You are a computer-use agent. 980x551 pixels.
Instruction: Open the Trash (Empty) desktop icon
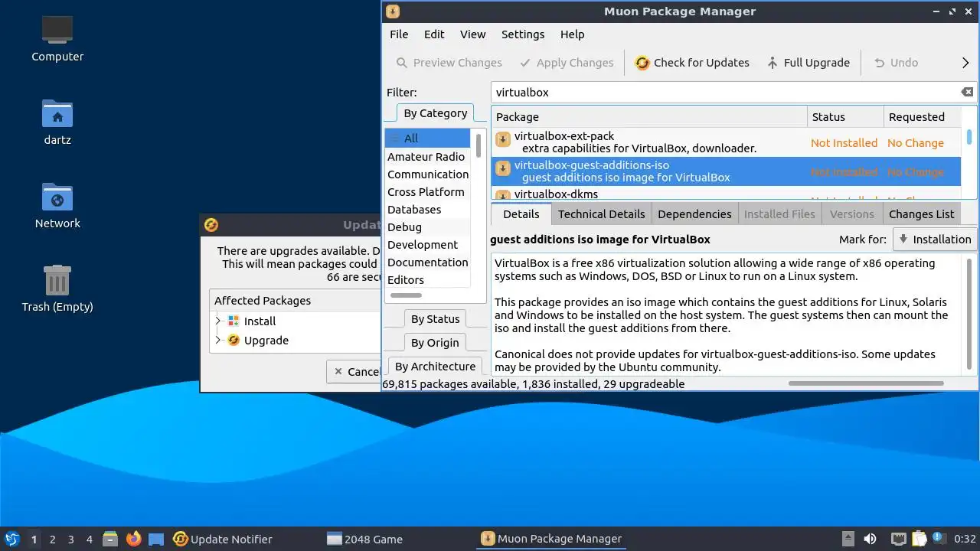click(57, 280)
